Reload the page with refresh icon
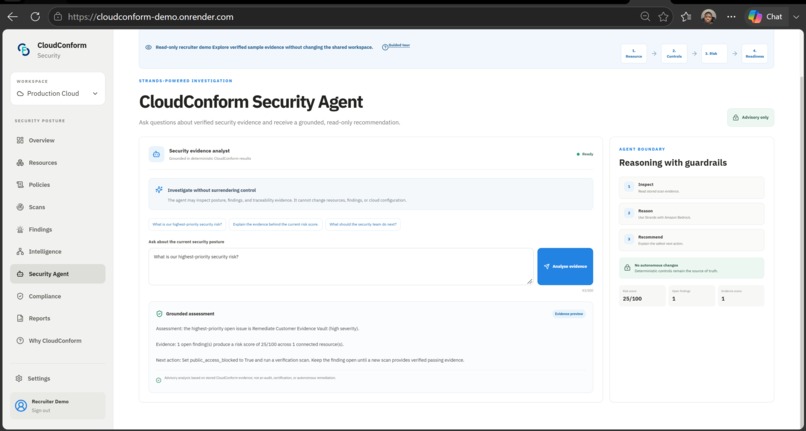This screenshot has width=806, height=431. (x=35, y=16)
